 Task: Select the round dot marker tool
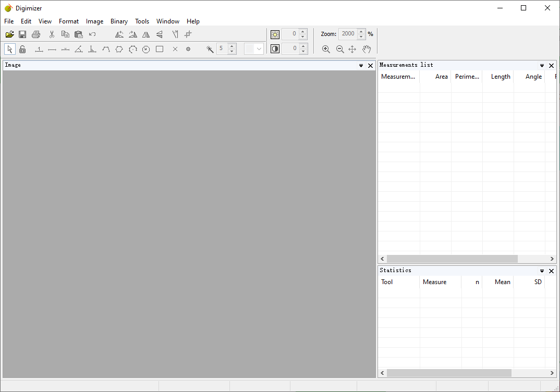(188, 50)
